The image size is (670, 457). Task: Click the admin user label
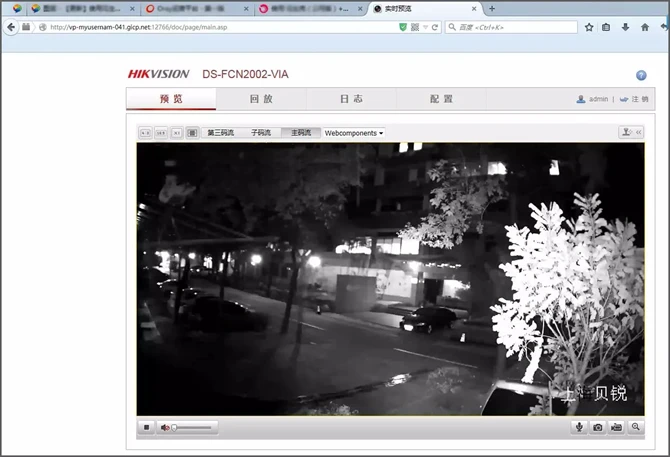(x=598, y=99)
